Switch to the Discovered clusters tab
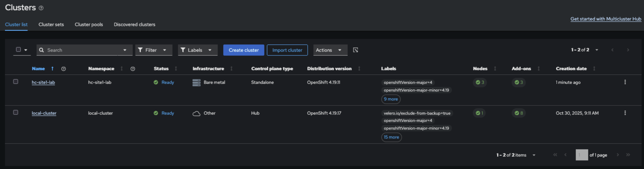This screenshot has width=644, height=169. click(x=134, y=24)
